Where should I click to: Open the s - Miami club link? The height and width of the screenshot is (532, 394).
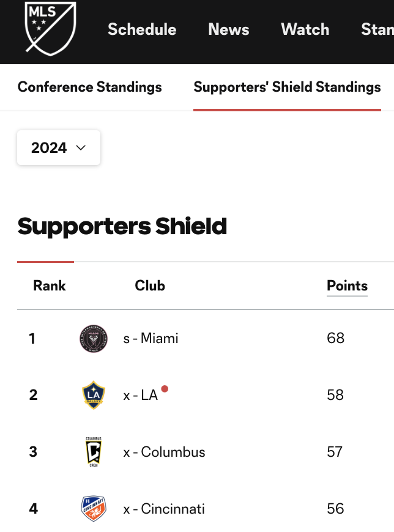click(151, 338)
